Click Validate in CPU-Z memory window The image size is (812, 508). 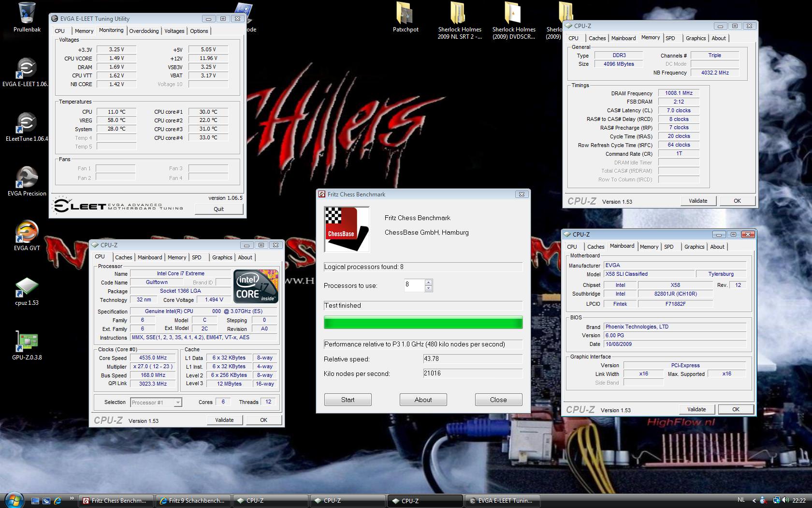click(698, 201)
